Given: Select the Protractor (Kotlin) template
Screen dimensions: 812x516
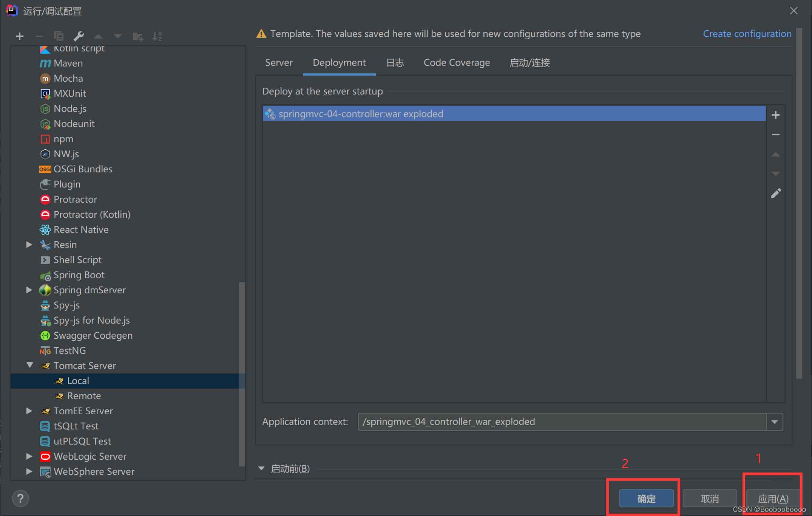Looking at the screenshot, I should coord(92,214).
